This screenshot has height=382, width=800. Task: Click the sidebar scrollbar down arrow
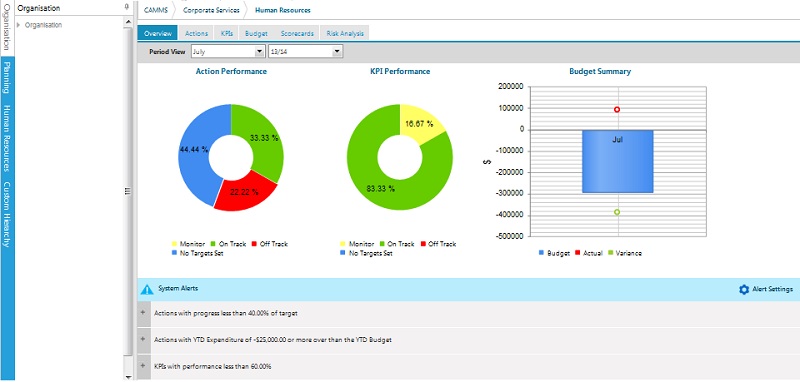129,376
